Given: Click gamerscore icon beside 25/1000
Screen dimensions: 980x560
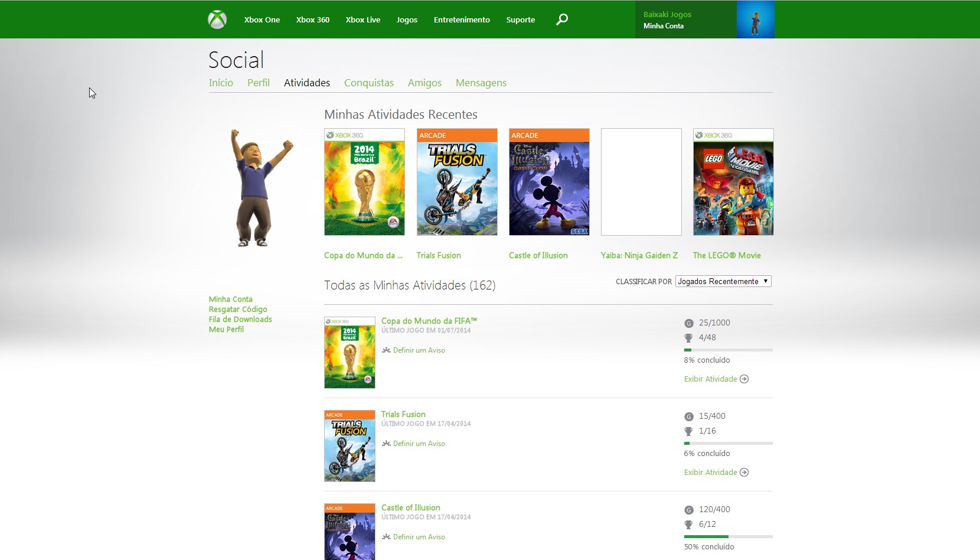Looking at the screenshot, I should (688, 323).
